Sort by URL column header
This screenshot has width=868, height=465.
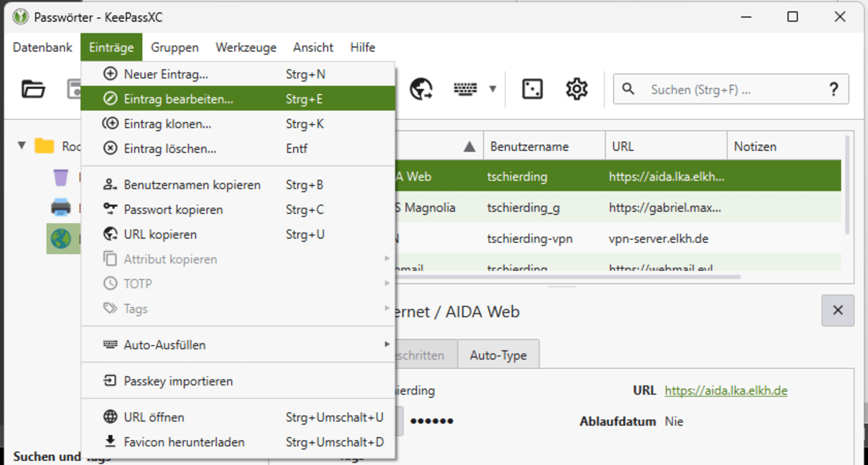(666, 146)
